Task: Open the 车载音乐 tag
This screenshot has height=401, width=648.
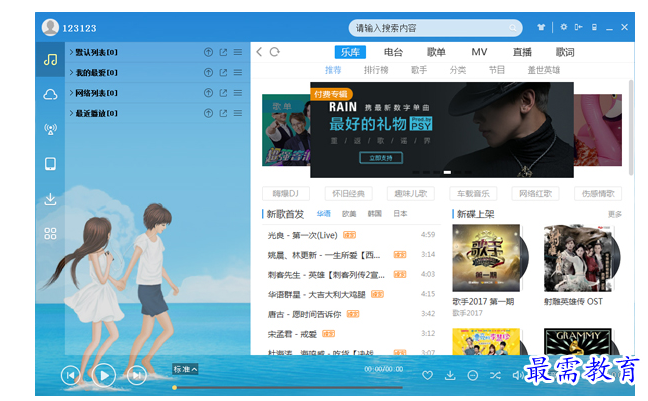Action: (473, 193)
